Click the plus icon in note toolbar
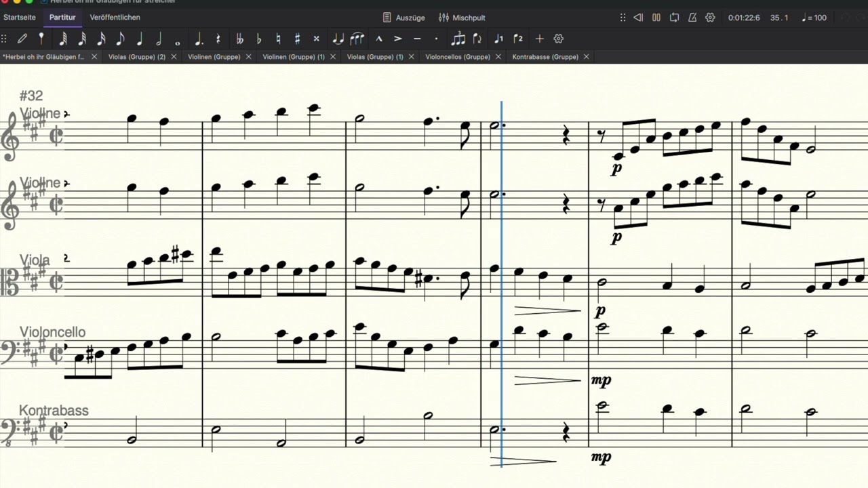The height and width of the screenshot is (488, 868). [540, 39]
